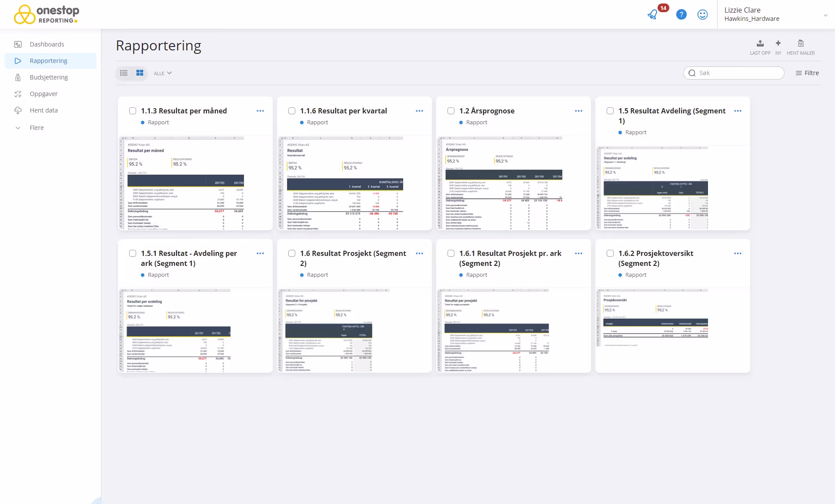Open Budsjettering in the sidebar
This screenshot has height=504, width=835.
pyautogui.click(x=49, y=77)
